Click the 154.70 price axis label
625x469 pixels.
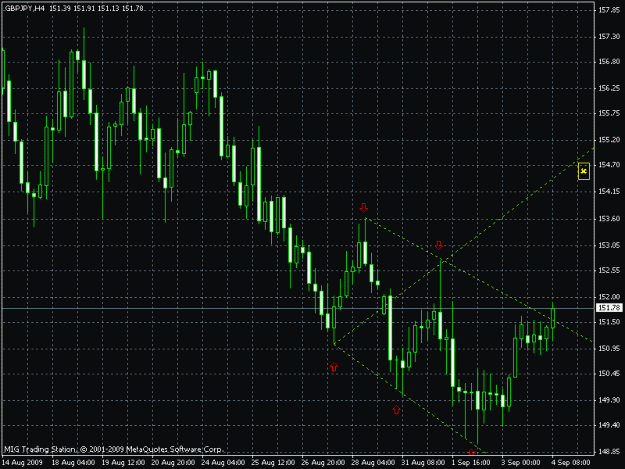click(609, 165)
